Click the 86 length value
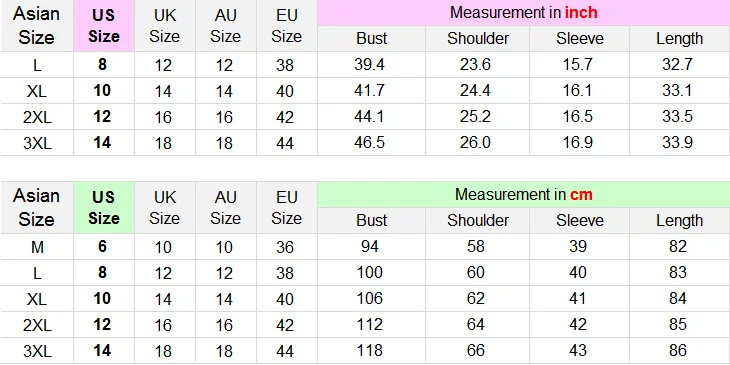The width and height of the screenshot is (730, 365). (677, 351)
